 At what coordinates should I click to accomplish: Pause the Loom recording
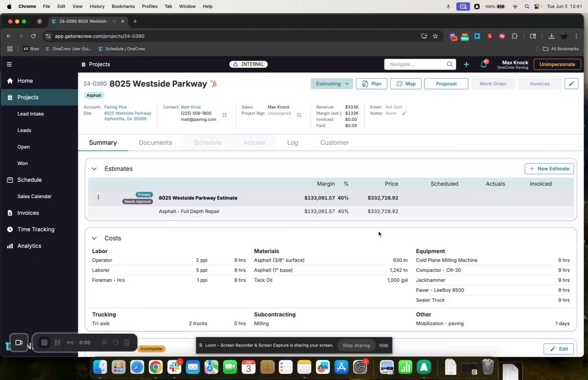click(57, 342)
